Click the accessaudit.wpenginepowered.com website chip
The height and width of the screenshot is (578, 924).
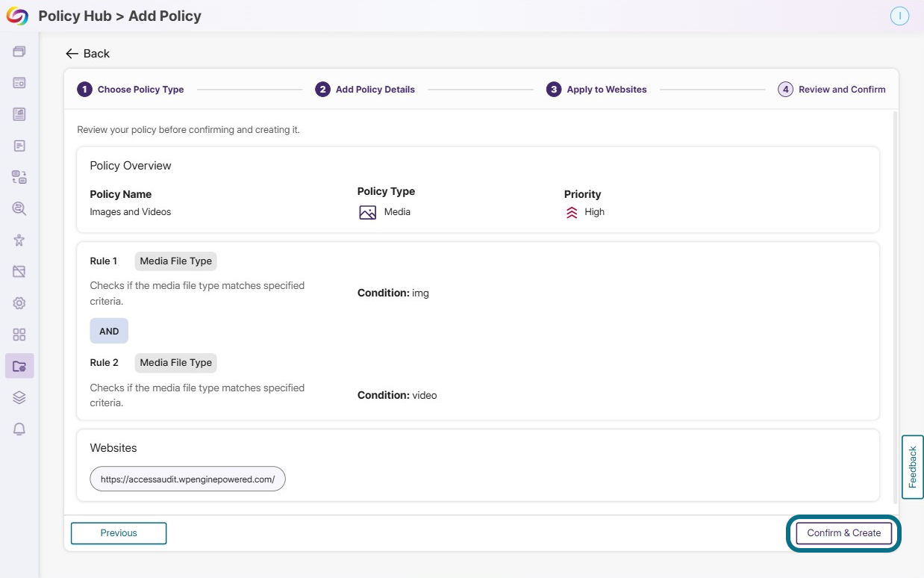pyautogui.click(x=187, y=479)
